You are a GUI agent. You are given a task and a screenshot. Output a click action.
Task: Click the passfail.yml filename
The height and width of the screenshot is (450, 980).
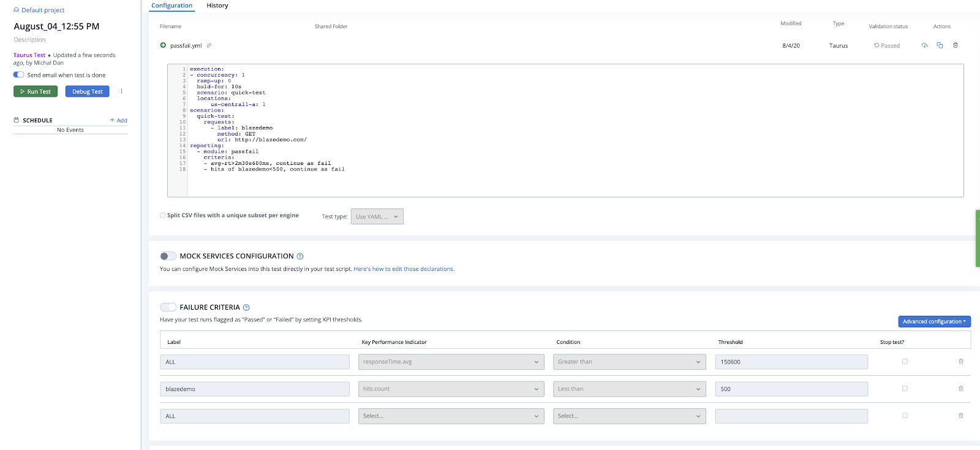tap(186, 45)
